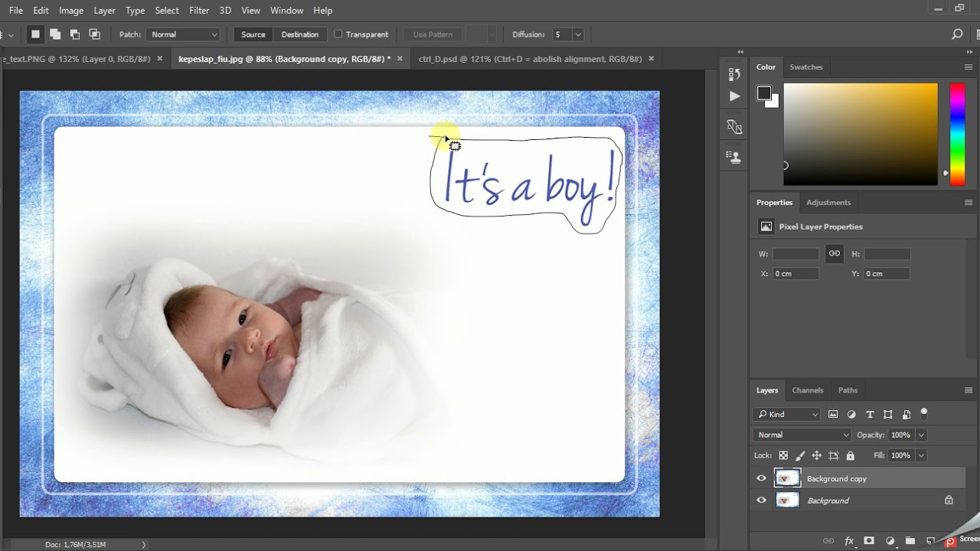Hide the Background copy layer
Viewport: 980px width, 551px height.
[x=761, y=478]
